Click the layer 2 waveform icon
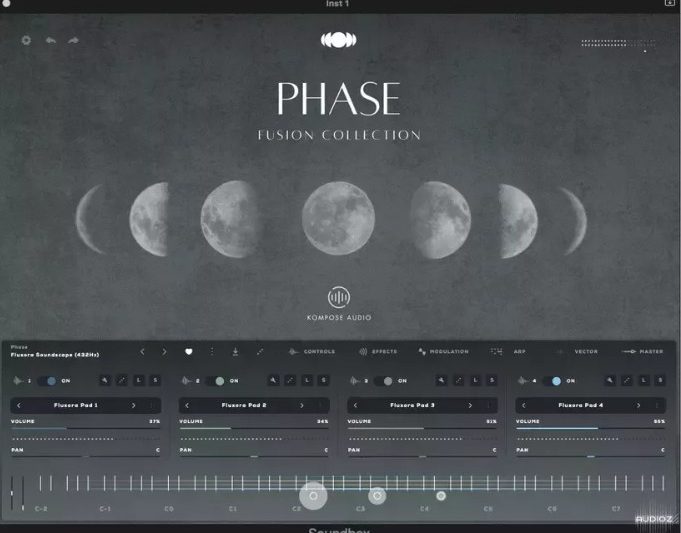 pos(186,381)
